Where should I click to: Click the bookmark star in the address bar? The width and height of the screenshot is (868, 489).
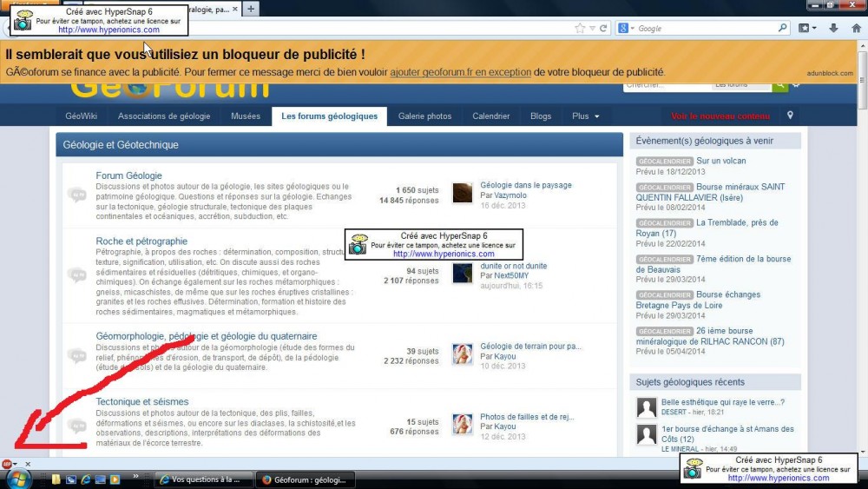[580, 28]
